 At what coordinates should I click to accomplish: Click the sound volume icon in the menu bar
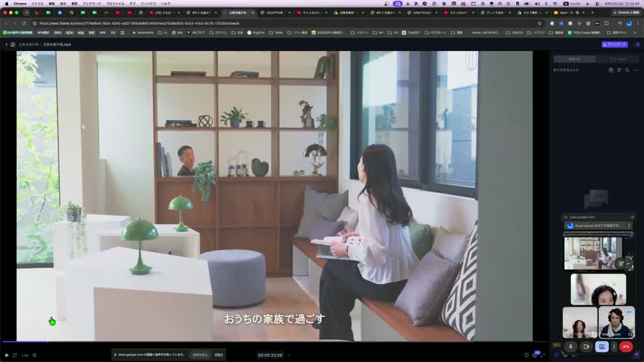(537, 3)
